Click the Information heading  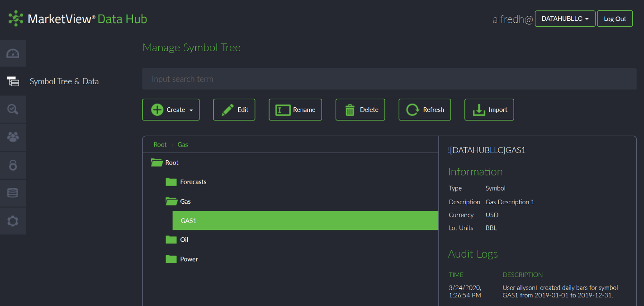pos(475,172)
